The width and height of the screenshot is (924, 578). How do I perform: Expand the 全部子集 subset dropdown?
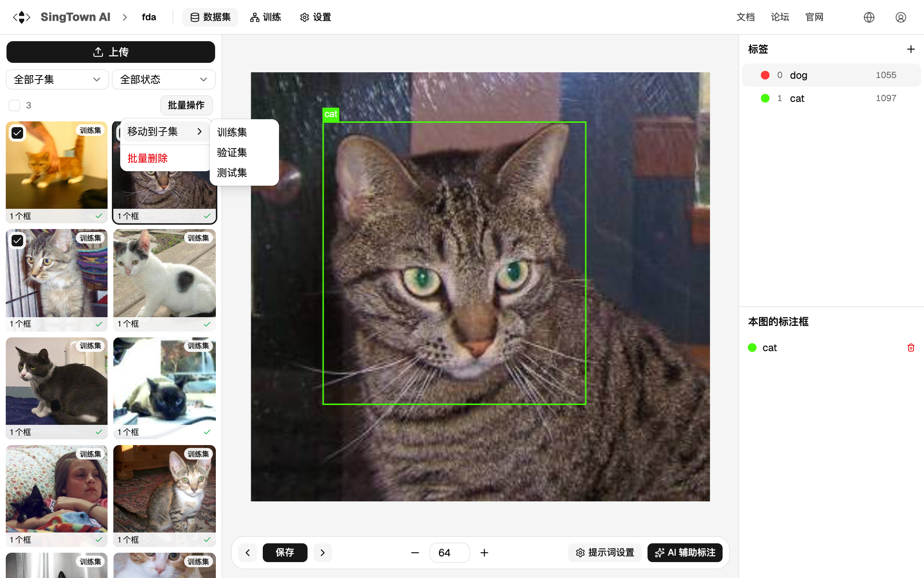click(57, 79)
